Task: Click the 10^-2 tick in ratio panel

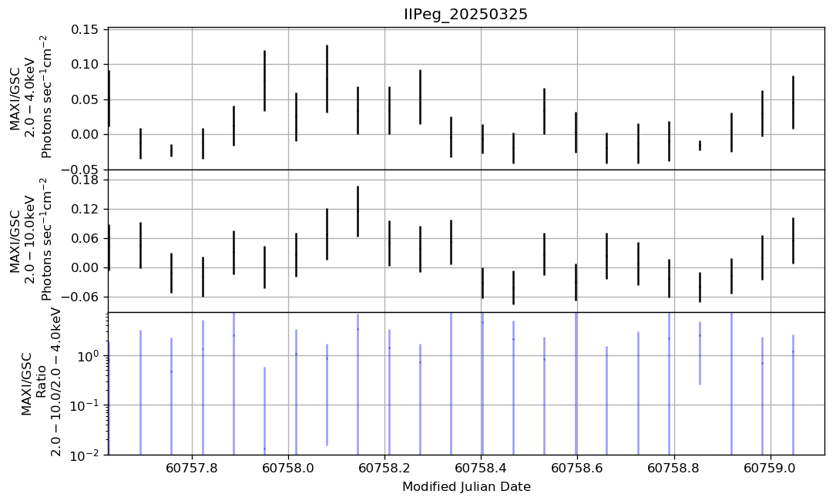Action: coord(86,454)
